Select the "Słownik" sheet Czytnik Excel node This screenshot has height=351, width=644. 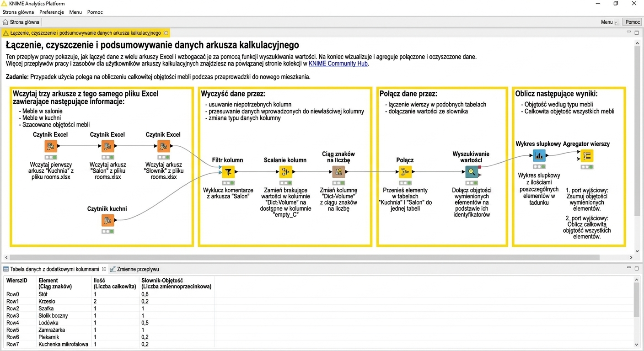(164, 146)
